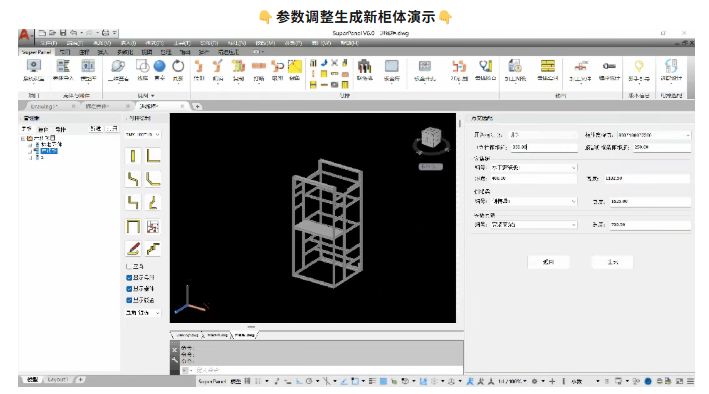Viewport: 709px width, 394px height.
Task: Select the Z-shaped bent profile icon
Action: [132, 179]
